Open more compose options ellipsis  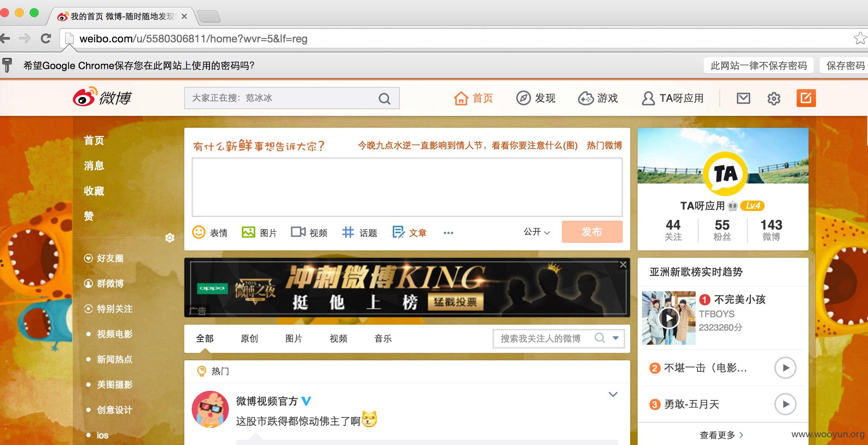point(448,233)
